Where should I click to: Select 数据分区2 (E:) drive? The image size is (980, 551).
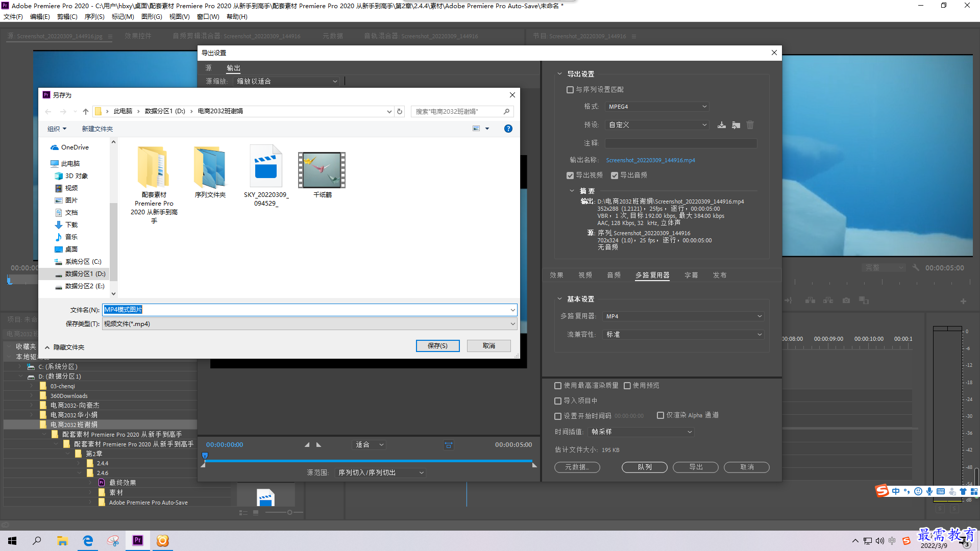(80, 286)
